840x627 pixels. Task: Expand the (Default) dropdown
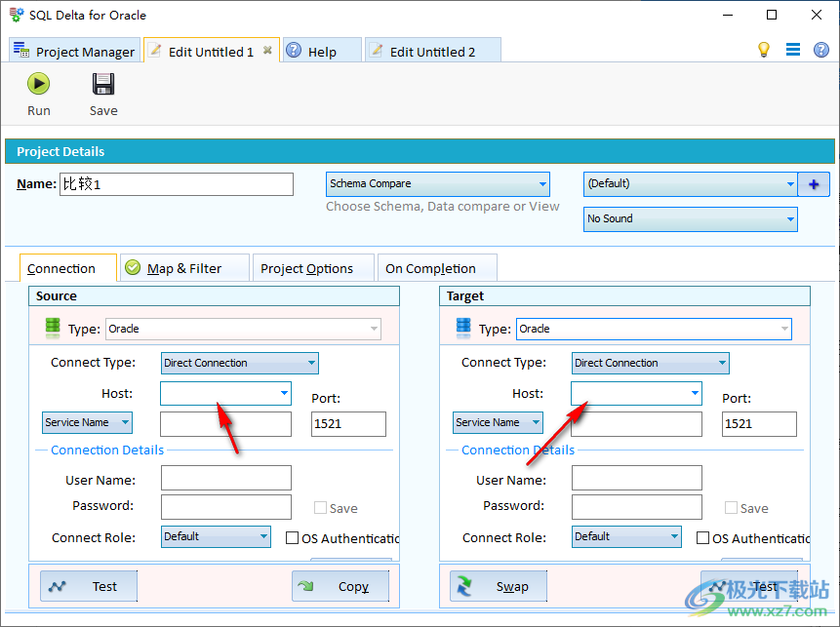click(x=690, y=183)
